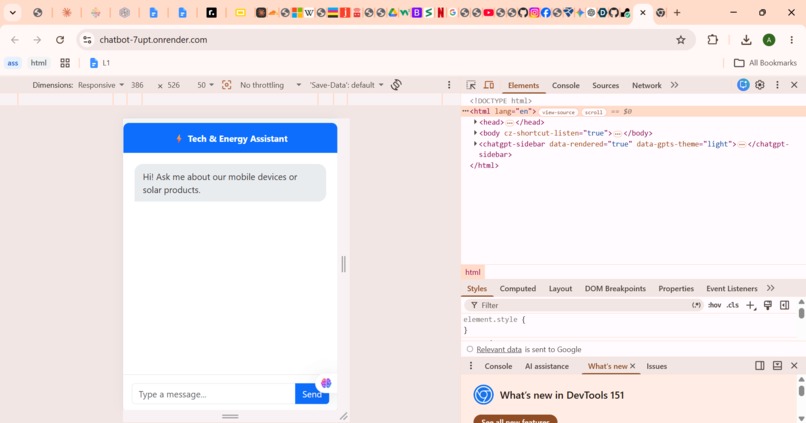Switch to the Network panel tab

[647, 85]
